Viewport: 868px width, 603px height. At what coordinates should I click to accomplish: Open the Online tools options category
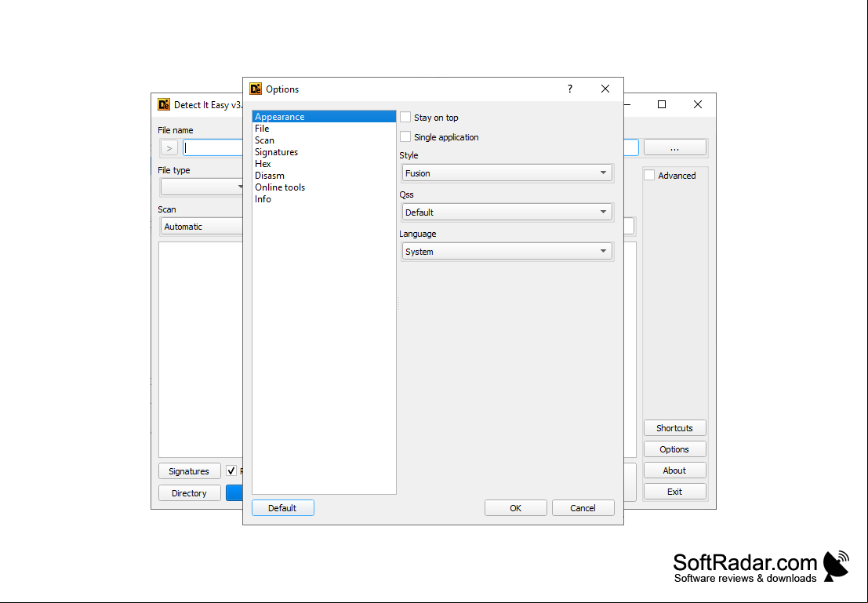(x=324, y=187)
